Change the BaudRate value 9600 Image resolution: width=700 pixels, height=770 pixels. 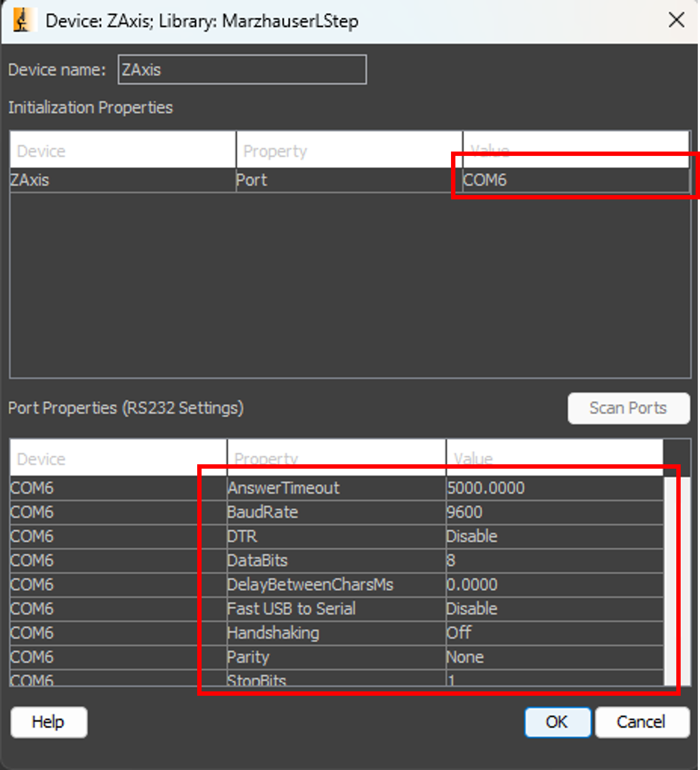[x=555, y=512]
